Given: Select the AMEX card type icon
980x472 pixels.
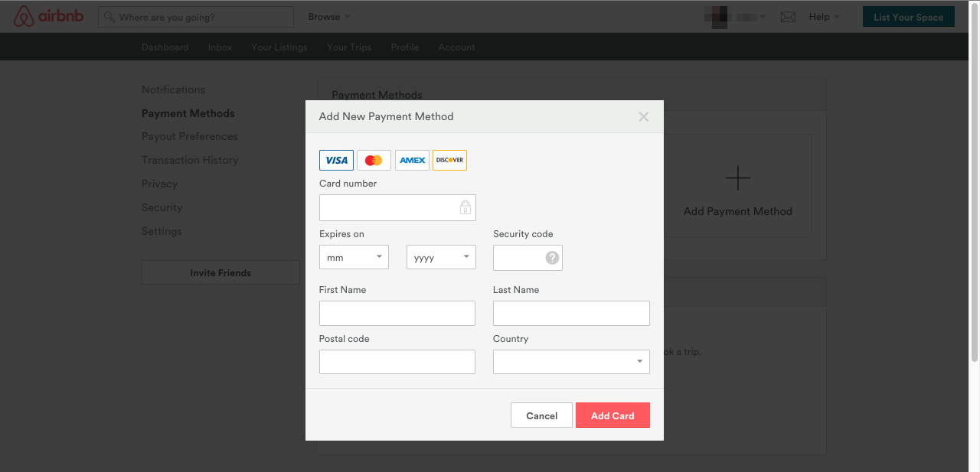Looking at the screenshot, I should [x=412, y=160].
